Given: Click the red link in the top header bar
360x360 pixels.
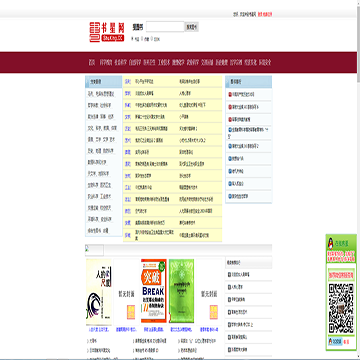Looking at the screenshot, I should [265, 14].
